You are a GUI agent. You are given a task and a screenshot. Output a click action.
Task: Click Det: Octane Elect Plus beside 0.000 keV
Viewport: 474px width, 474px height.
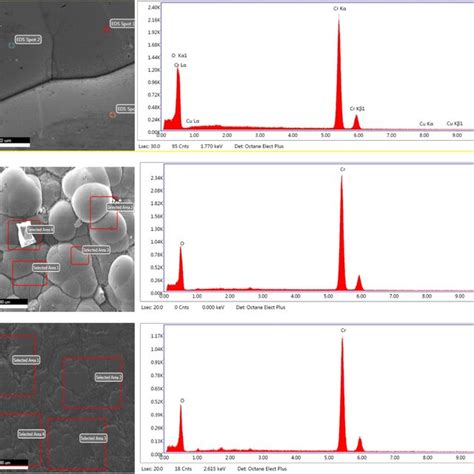[261, 307]
